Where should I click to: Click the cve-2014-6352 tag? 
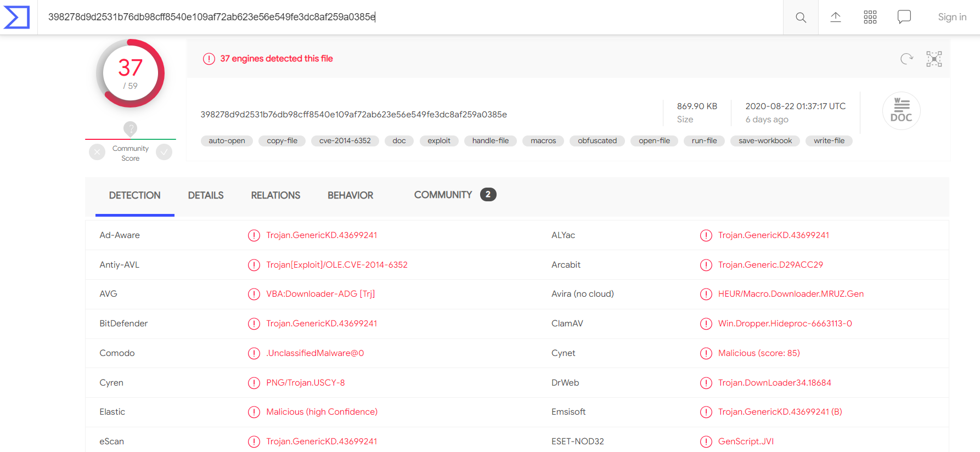tap(345, 141)
